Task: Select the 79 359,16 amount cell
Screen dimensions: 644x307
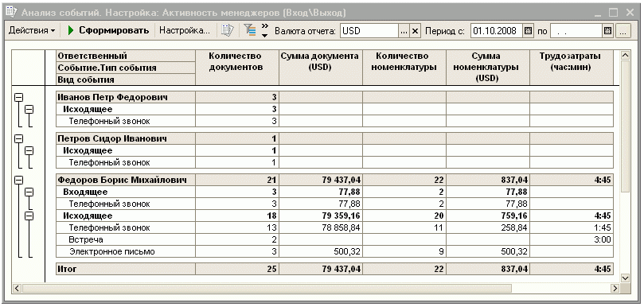Action: tap(320, 216)
